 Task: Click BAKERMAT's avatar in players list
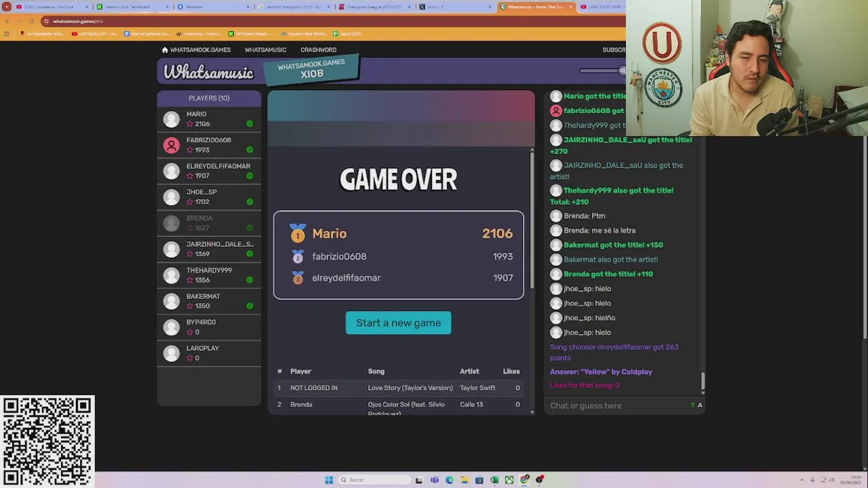tap(172, 301)
